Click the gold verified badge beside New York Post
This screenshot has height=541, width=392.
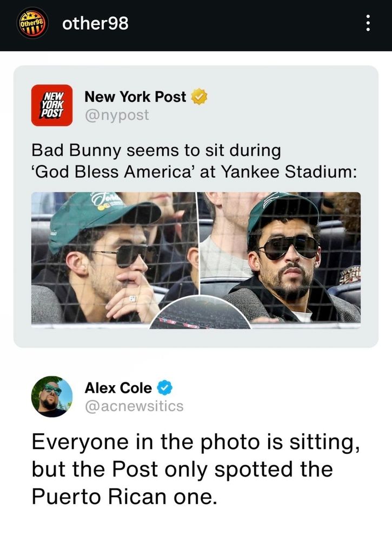click(200, 97)
